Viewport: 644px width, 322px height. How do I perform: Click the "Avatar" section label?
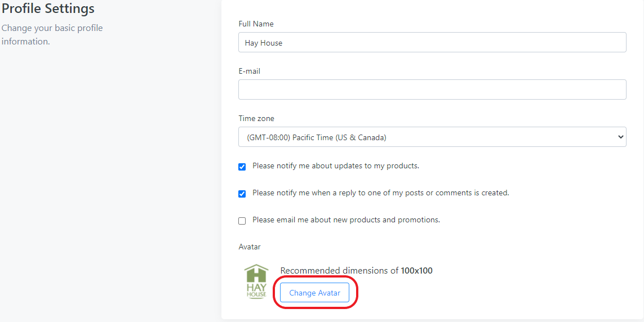(250, 247)
